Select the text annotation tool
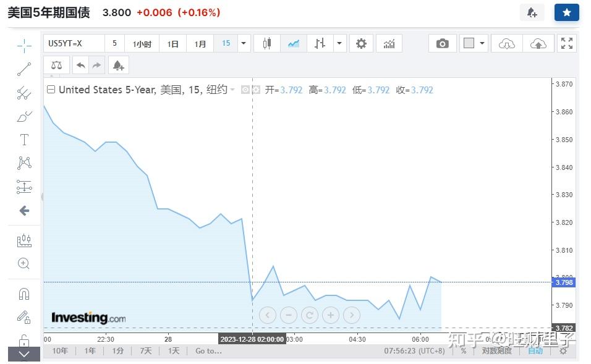The width and height of the screenshot is (591, 364). [24, 140]
